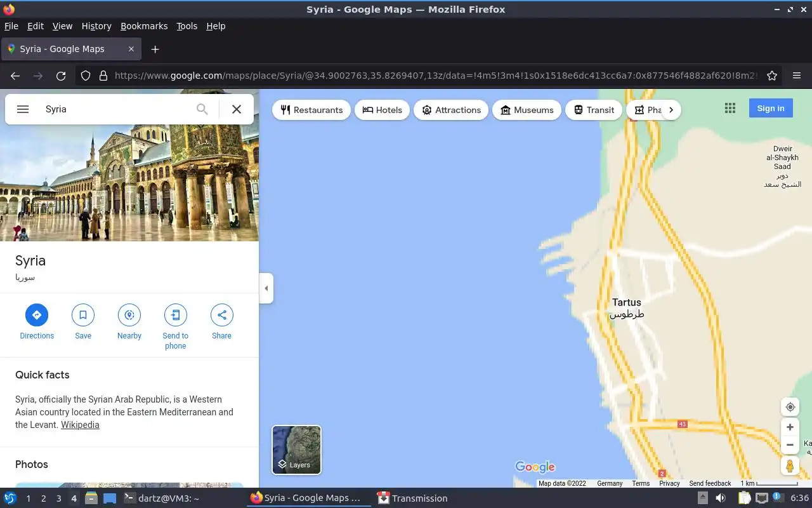This screenshot has height=508, width=812.
Task: Collapse the side panel arrow
Action: click(266, 288)
